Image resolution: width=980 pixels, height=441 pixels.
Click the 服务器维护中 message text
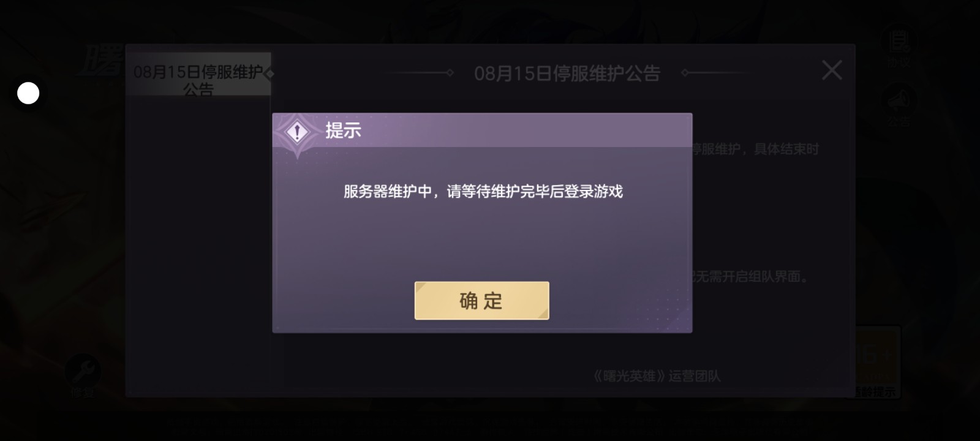click(483, 192)
